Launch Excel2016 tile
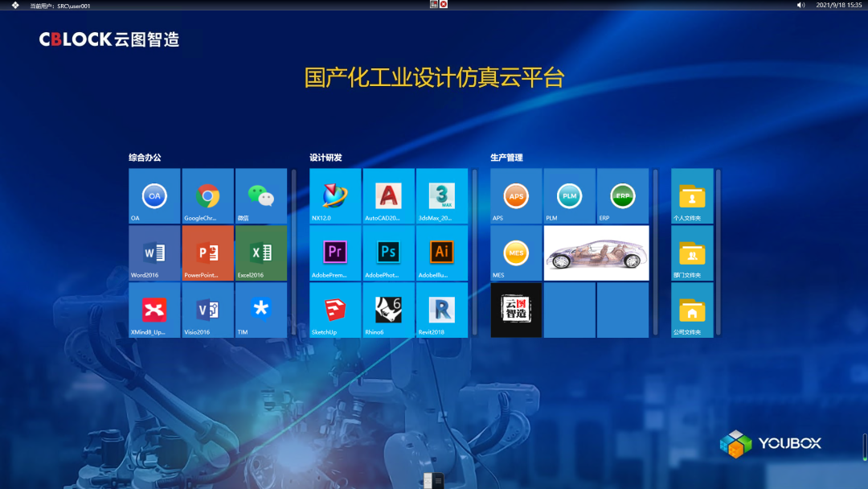This screenshot has height=489, width=868. pyautogui.click(x=261, y=253)
